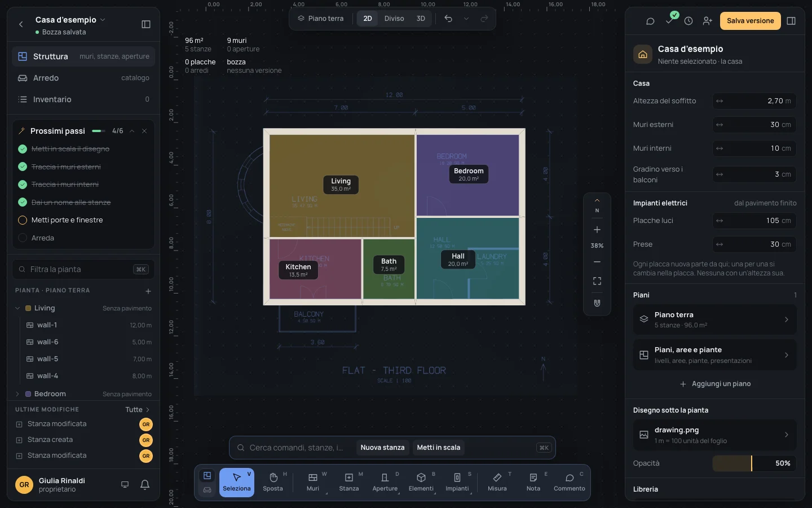Screen dimensions: 812x508
Task: Select the Misura tool
Action: coord(497,483)
